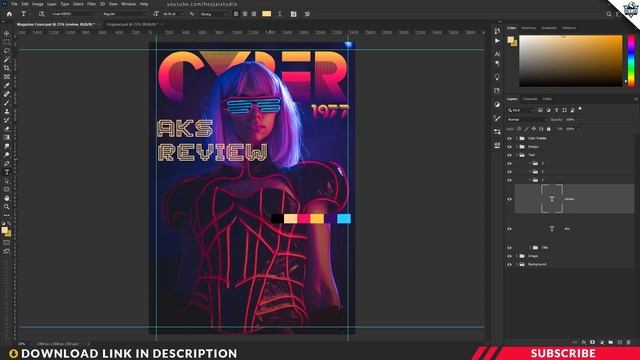Viewport: 640px width, 360px height.
Task: Select the Horizontal Type tool
Action: tap(7, 172)
